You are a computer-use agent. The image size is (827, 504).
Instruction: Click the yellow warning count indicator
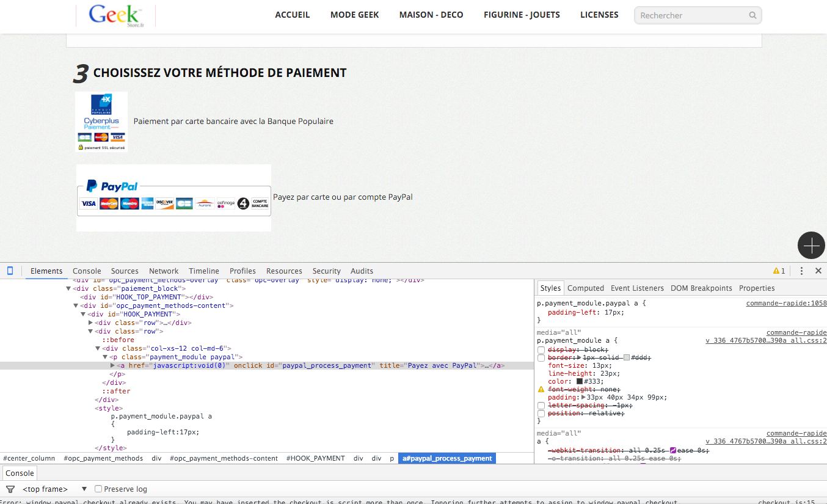point(779,271)
